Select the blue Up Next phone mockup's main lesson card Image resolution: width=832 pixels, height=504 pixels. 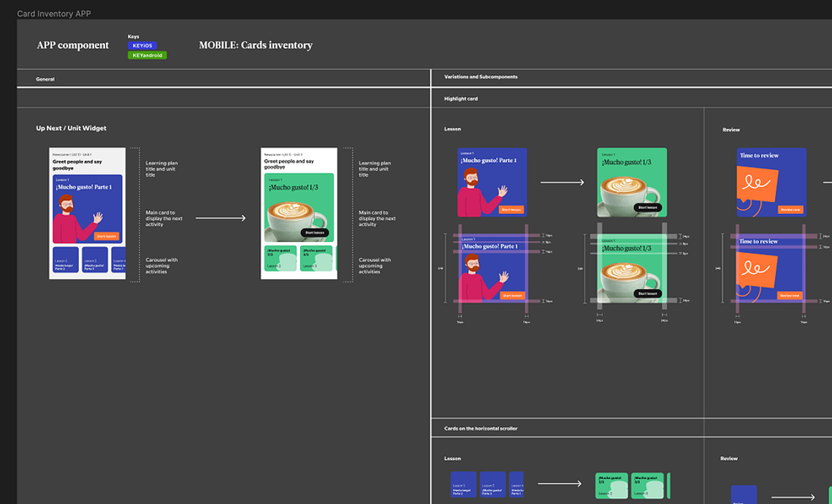pyautogui.click(x=88, y=209)
